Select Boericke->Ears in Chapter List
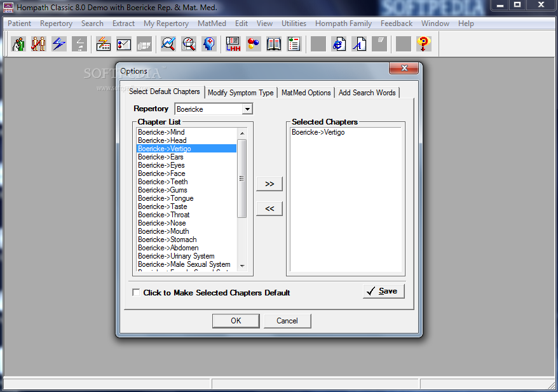Viewport: 558px width, 392px height. point(186,157)
